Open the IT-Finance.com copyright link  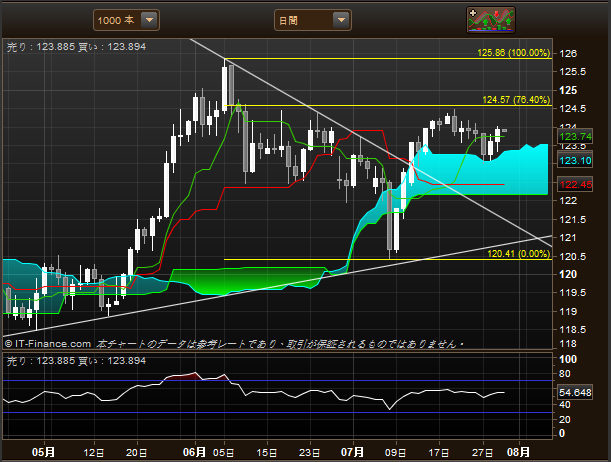click(x=48, y=344)
